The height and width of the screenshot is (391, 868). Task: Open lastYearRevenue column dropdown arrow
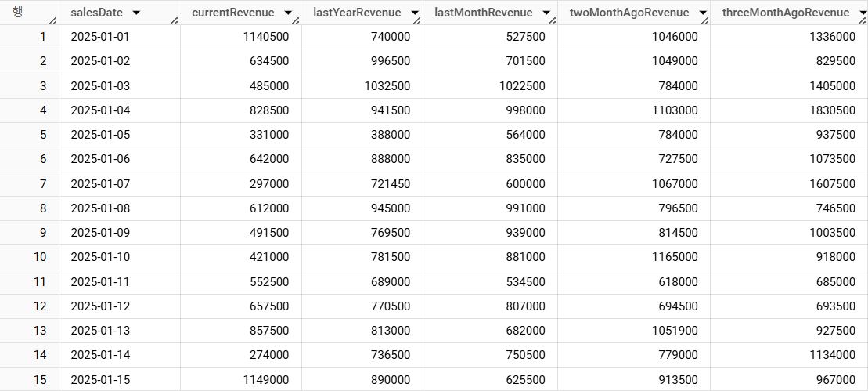pyautogui.click(x=413, y=13)
